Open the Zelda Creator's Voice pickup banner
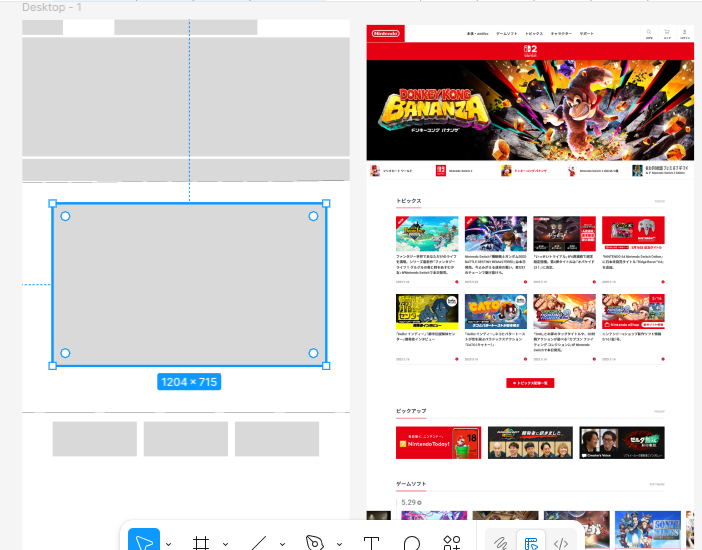This screenshot has width=702, height=550. (622, 443)
